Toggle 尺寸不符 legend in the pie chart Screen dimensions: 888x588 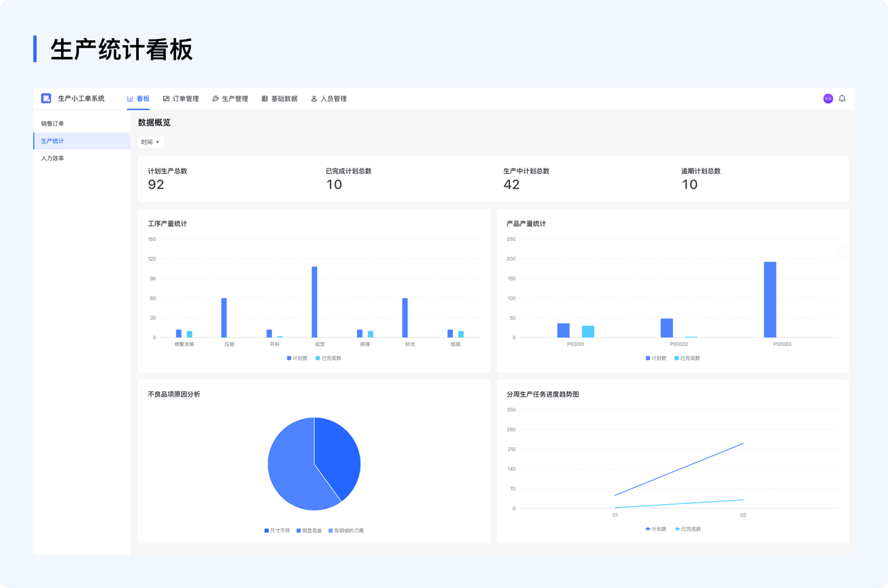click(277, 530)
